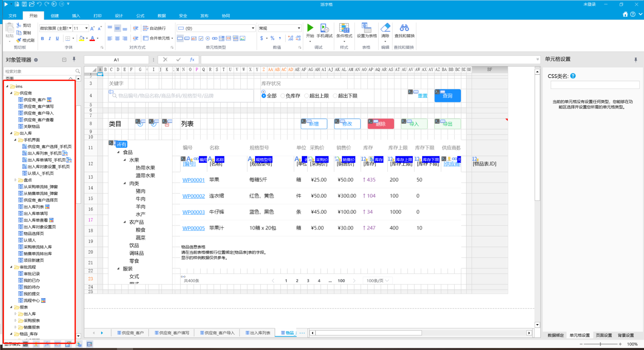Open the number format 常规 dropdown
The height and width of the screenshot is (350, 644).
pyautogui.click(x=299, y=28)
